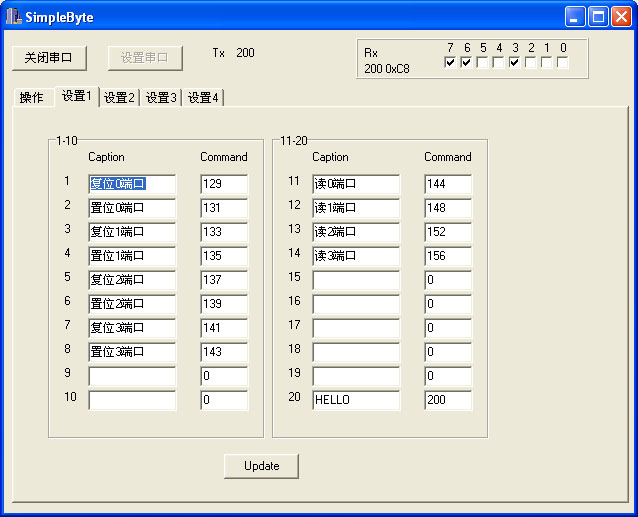Toggle the Rx bit 1 checkbox
The image size is (638, 517).
pos(546,63)
